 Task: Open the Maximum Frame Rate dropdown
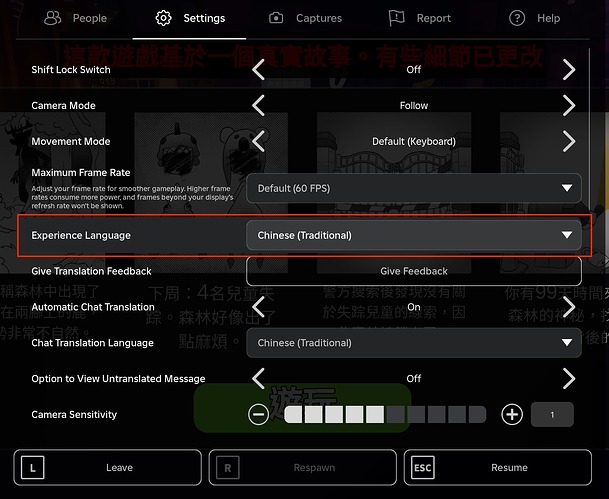(414, 188)
